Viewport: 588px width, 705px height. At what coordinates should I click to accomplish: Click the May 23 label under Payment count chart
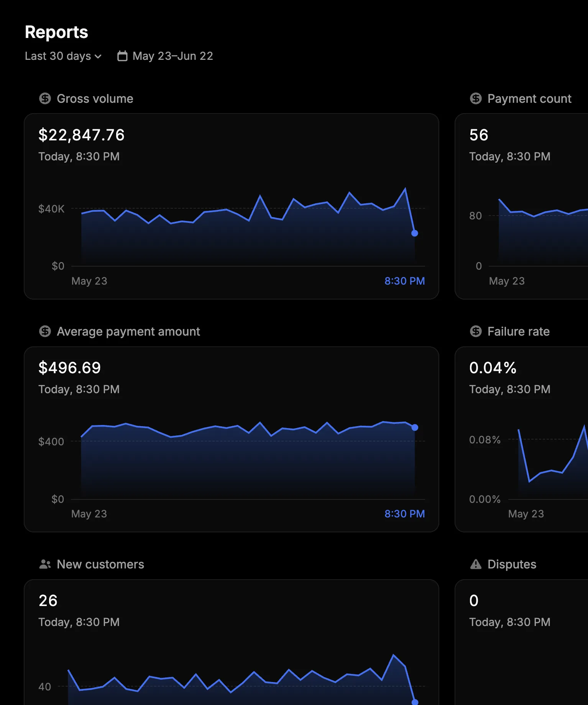point(507,281)
